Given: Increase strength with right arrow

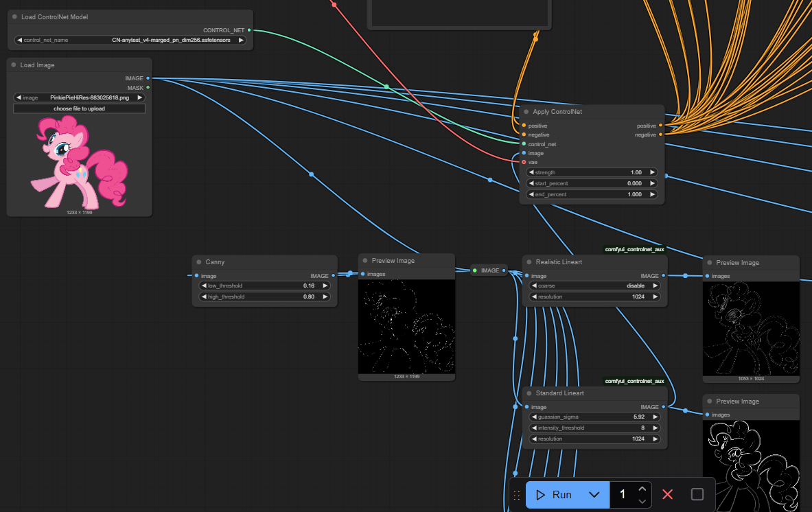Looking at the screenshot, I should [x=653, y=172].
